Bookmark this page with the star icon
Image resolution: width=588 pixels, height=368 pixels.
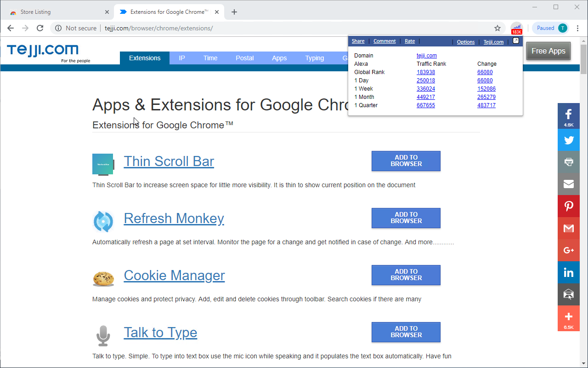498,28
